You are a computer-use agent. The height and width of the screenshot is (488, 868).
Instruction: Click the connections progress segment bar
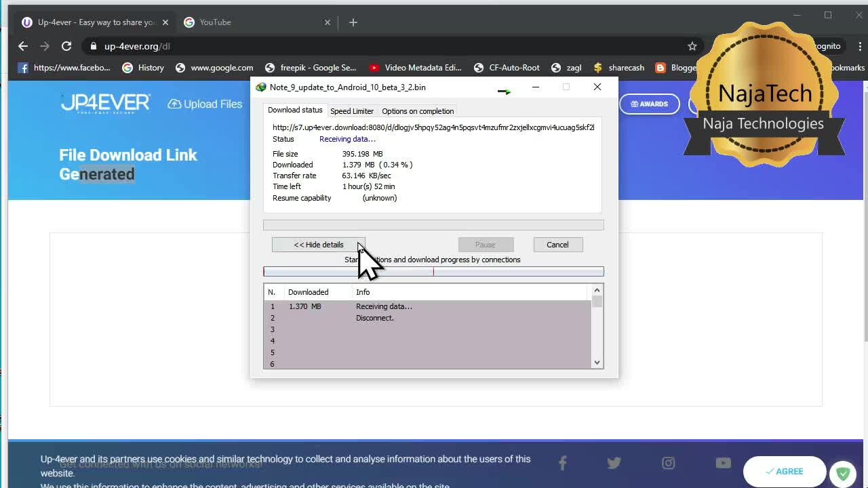[x=433, y=272]
